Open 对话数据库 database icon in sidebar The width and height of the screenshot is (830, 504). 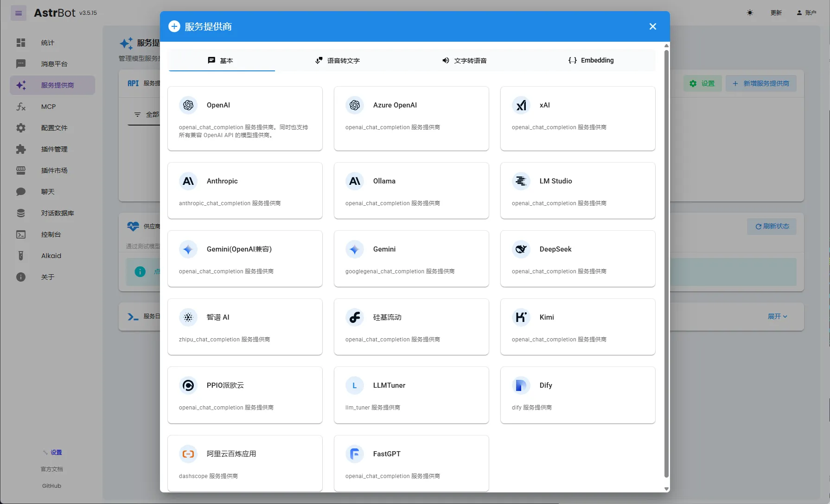(21, 213)
